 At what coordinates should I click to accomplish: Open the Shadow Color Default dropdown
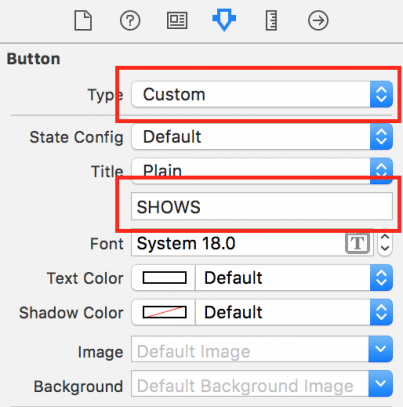pyautogui.click(x=294, y=312)
